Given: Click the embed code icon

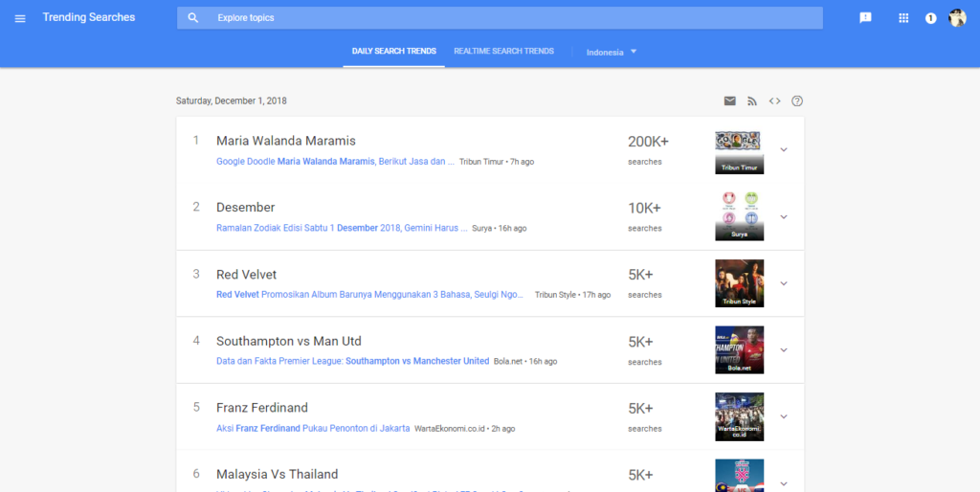Looking at the screenshot, I should pos(775,101).
